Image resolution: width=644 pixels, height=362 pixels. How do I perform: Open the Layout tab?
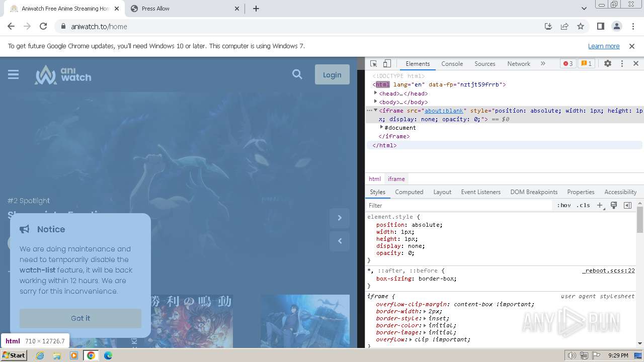[x=442, y=192]
